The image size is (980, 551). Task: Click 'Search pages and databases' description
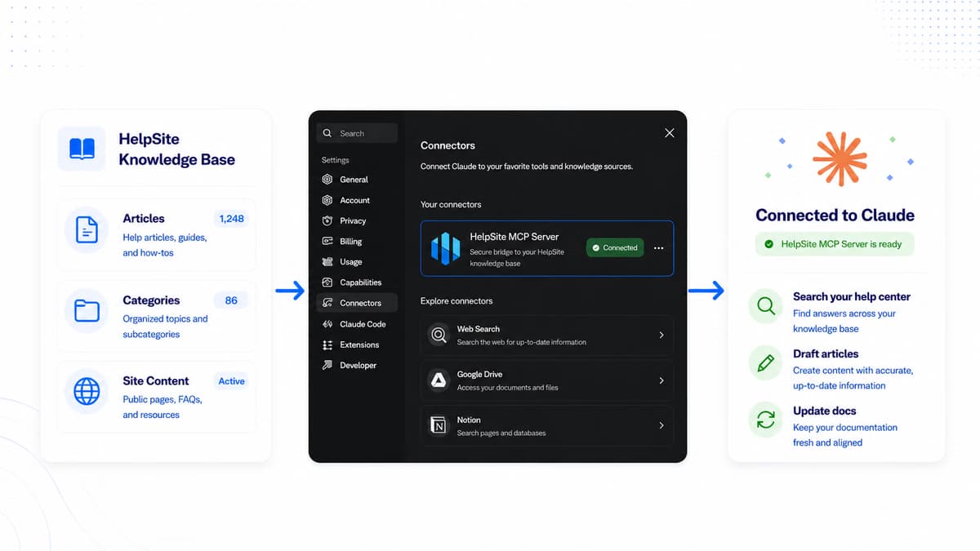(x=501, y=433)
